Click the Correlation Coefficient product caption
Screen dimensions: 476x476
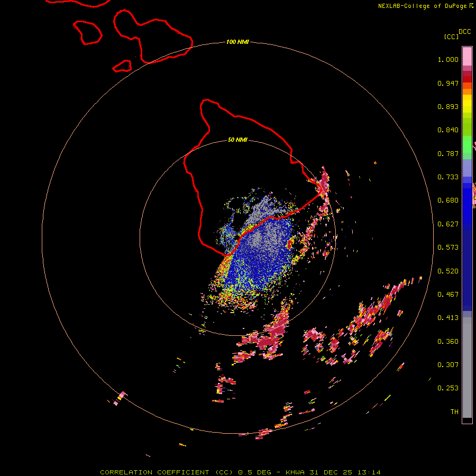(x=240, y=472)
